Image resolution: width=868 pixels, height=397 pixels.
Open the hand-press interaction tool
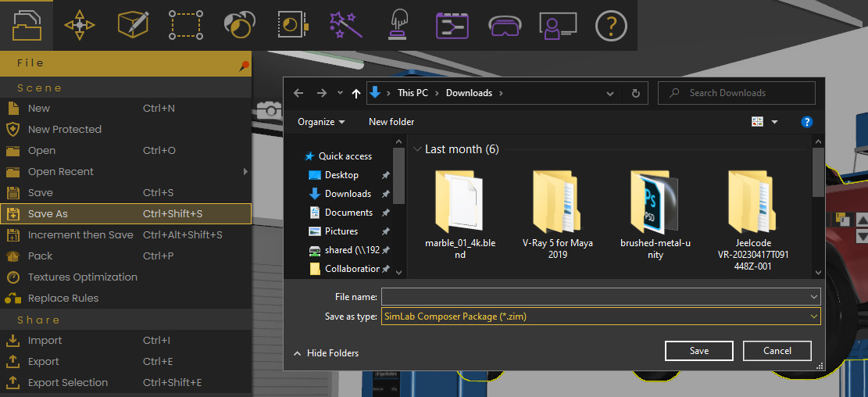[x=398, y=25]
